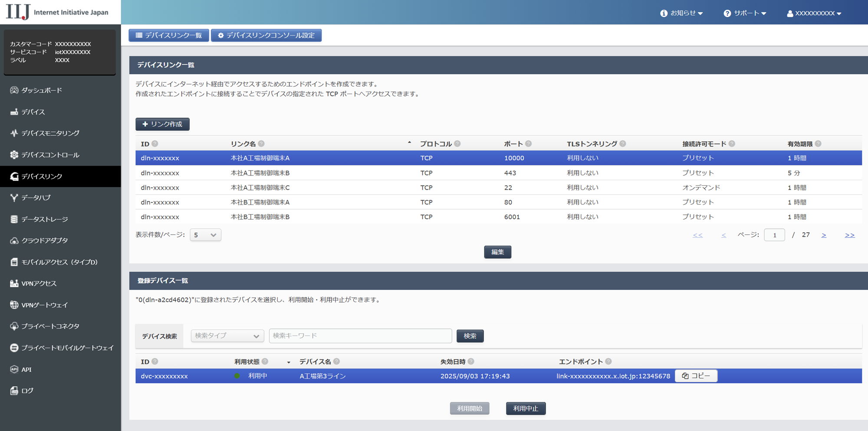Go to the last page with >> link

849,235
